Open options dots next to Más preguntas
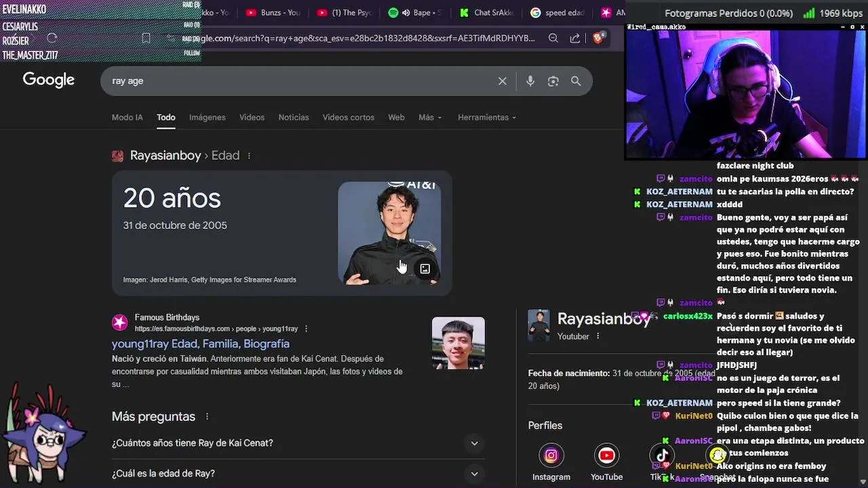 207,417
